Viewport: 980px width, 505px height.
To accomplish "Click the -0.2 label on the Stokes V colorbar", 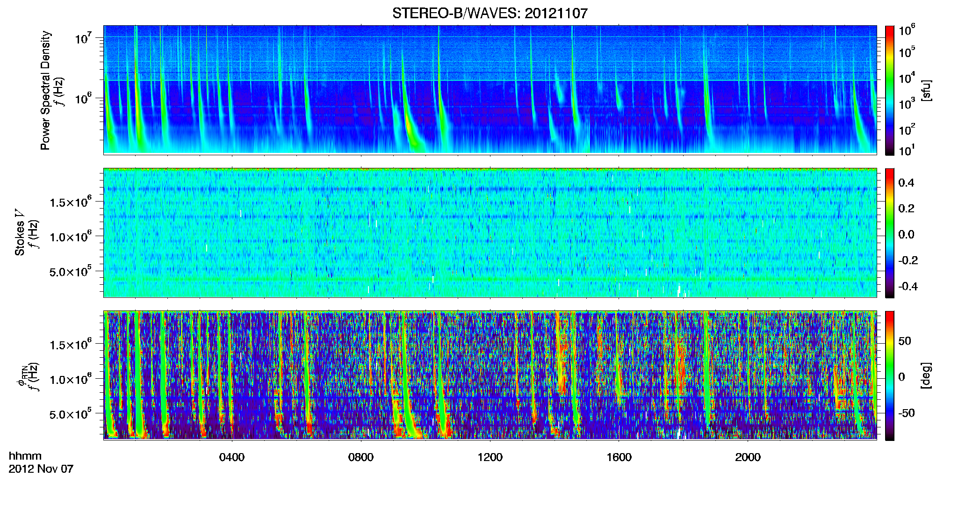I will pyautogui.click(x=908, y=260).
